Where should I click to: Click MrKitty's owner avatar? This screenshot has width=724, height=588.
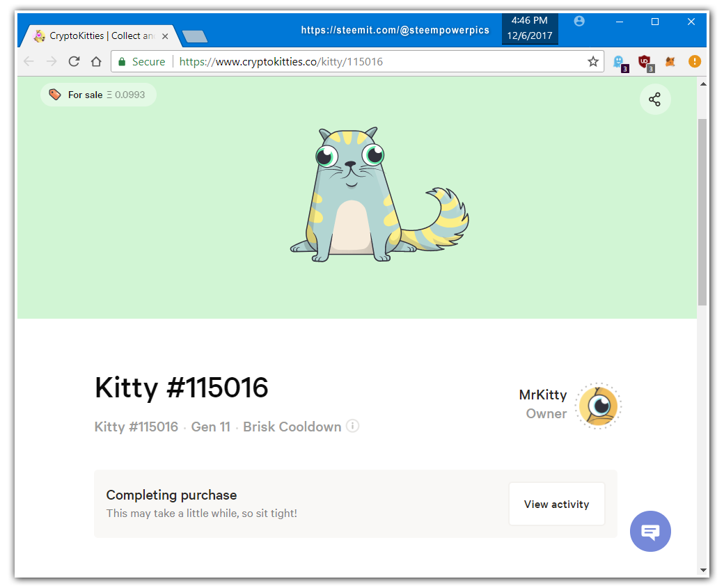click(x=598, y=406)
